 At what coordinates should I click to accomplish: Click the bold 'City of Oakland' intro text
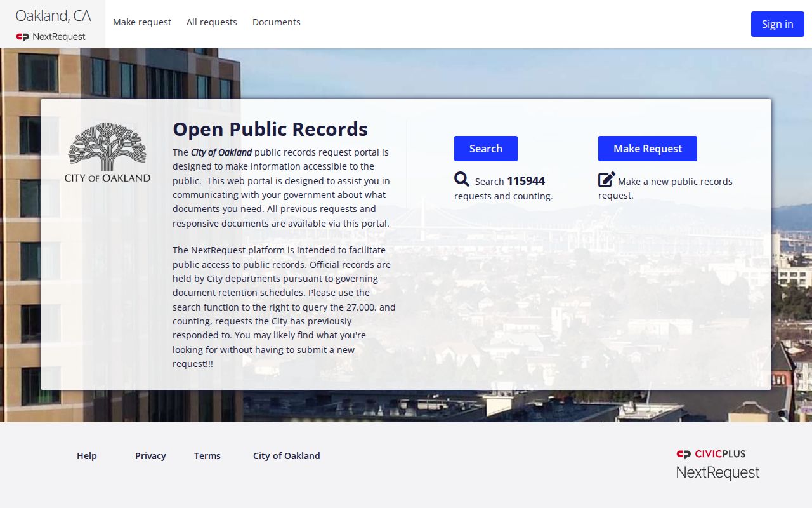(x=221, y=152)
